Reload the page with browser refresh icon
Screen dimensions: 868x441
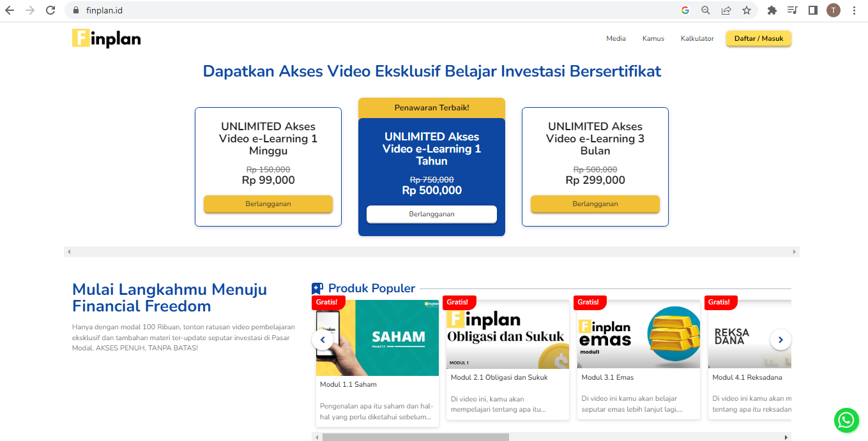(50, 10)
